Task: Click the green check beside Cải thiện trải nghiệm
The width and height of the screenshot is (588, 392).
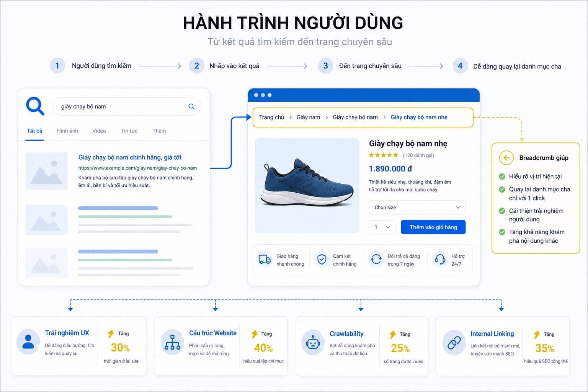Action: (x=502, y=211)
